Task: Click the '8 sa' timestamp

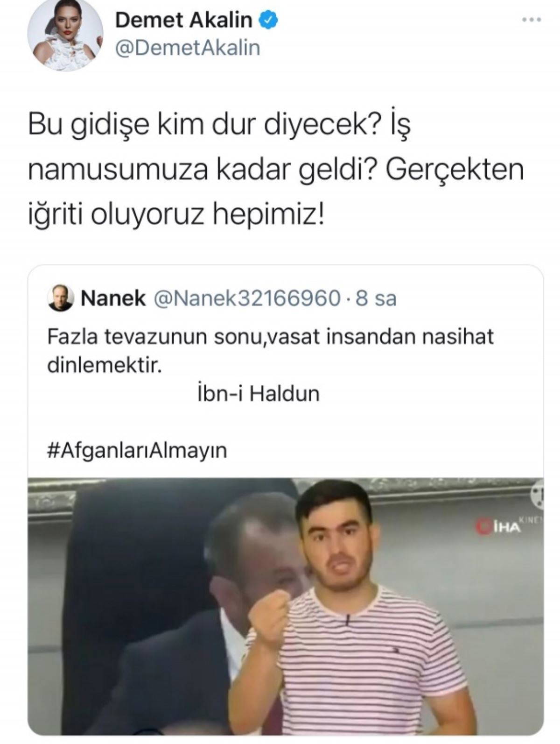Action: point(376,298)
